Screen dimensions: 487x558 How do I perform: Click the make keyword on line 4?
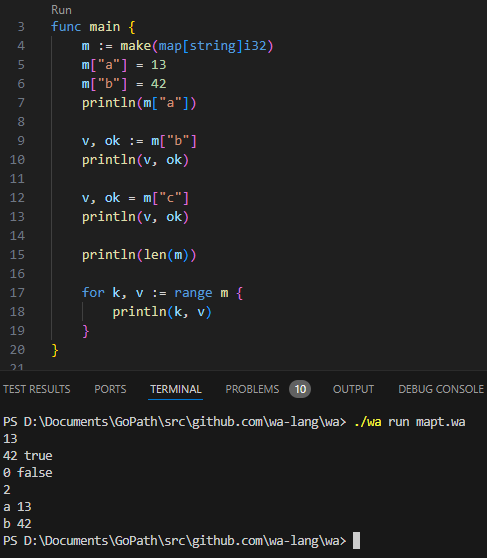pyautogui.click(x=136, y=46)
